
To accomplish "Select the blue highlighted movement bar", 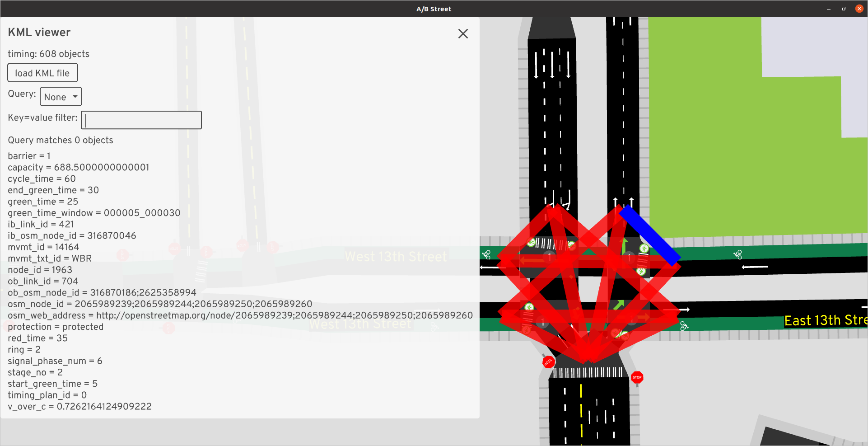I will [649, 235].
